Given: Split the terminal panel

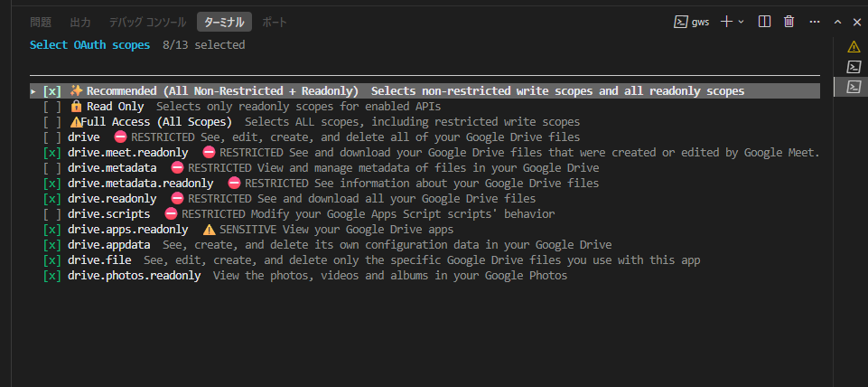Looking at the screenshot, I should click(764, 22).
